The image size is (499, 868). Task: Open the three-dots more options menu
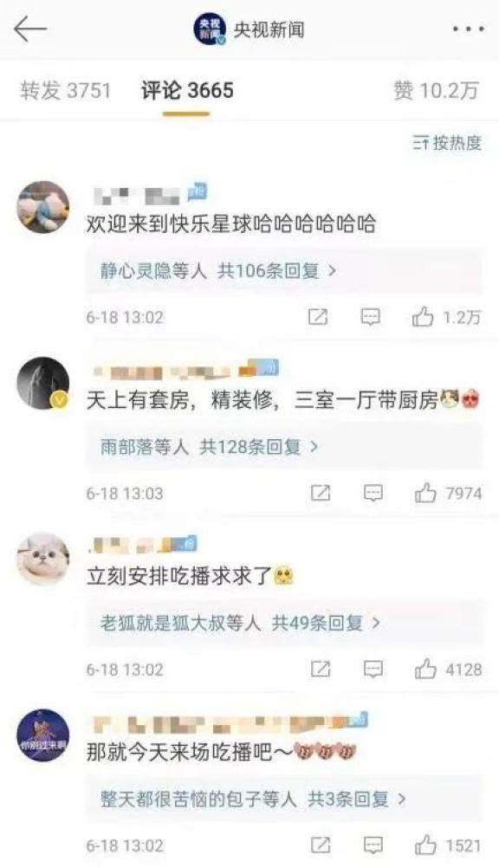pos(468,29)
